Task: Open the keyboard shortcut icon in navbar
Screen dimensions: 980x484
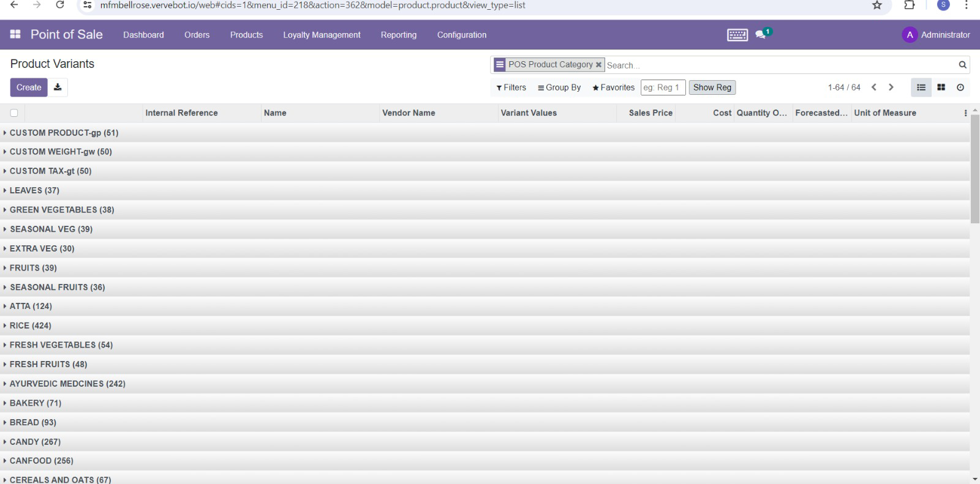Action: (737, 35)
